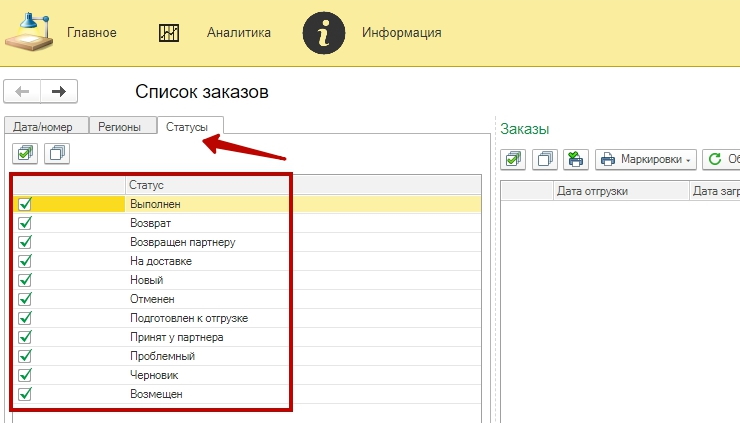Image resolution: width=740 pixels, height=423 pixels.
Task: Check all statuses icon in left panel
Action: pos(25,153)
